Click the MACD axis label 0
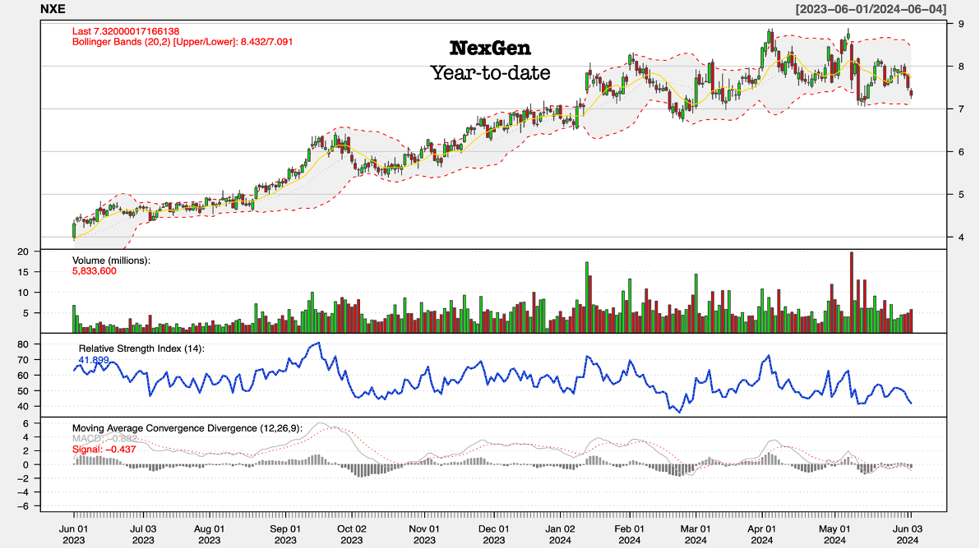The image size is (980, 549). tap(25, 464)
